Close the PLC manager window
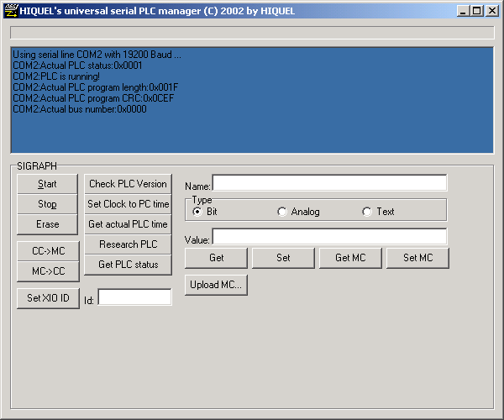The width and height of the screenshot is (504, 420). (492, 11)
